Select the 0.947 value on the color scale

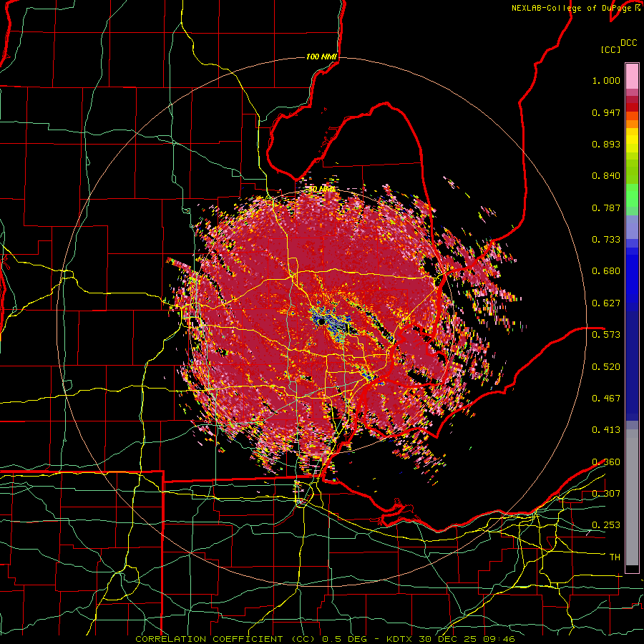coord(606,112)
